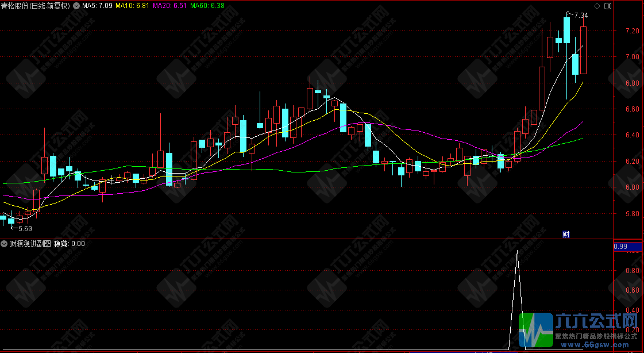
Task: Click the 财源稳进副图 indicator name
Action: point(30,244)
